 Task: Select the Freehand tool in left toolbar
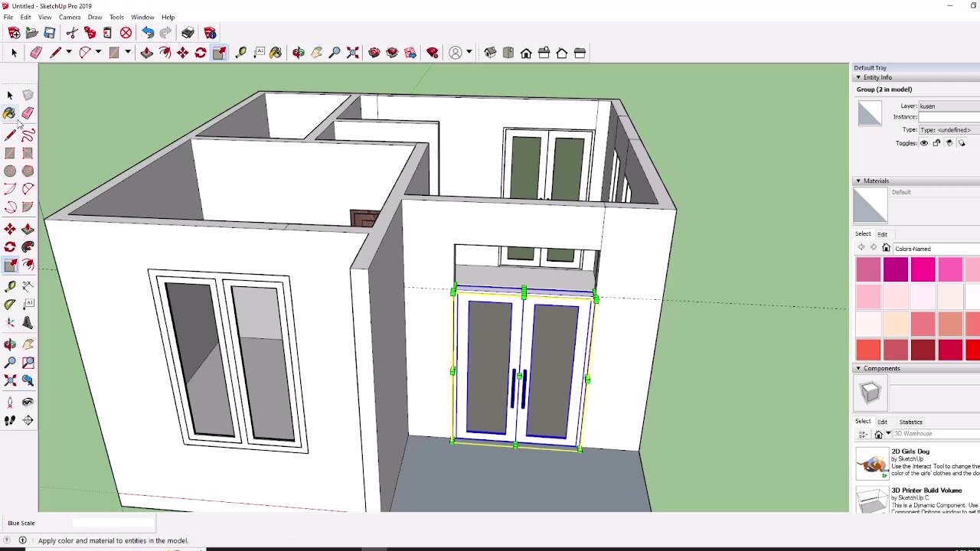pos(28,135)
